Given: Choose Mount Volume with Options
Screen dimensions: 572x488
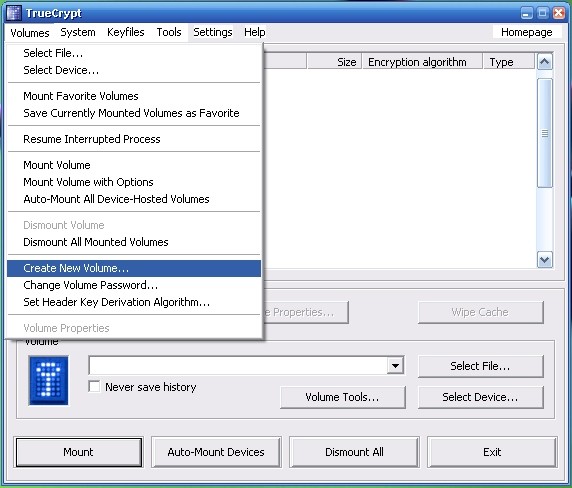Looking at the screenshot, I should click(134, 182).
